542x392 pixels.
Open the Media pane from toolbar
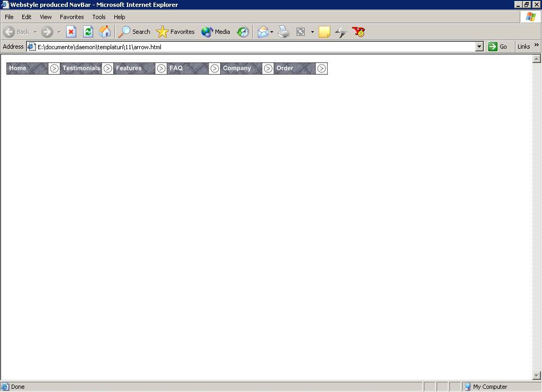[215, 32]
